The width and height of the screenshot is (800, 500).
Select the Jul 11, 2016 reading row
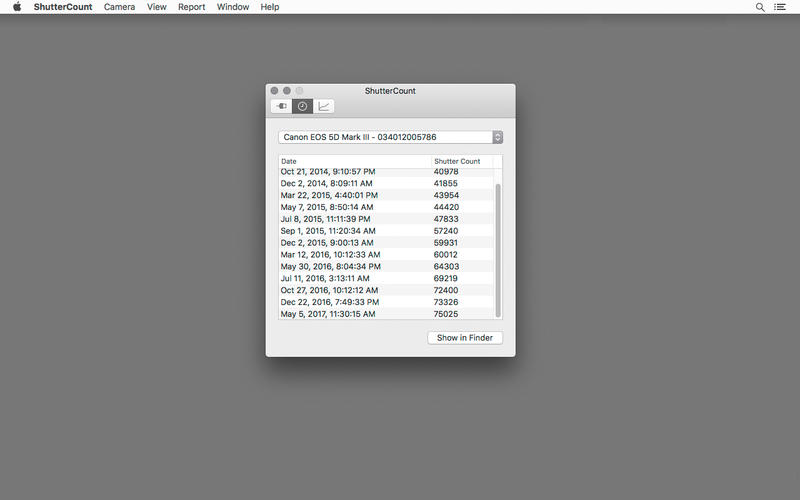tap(385, 278)
